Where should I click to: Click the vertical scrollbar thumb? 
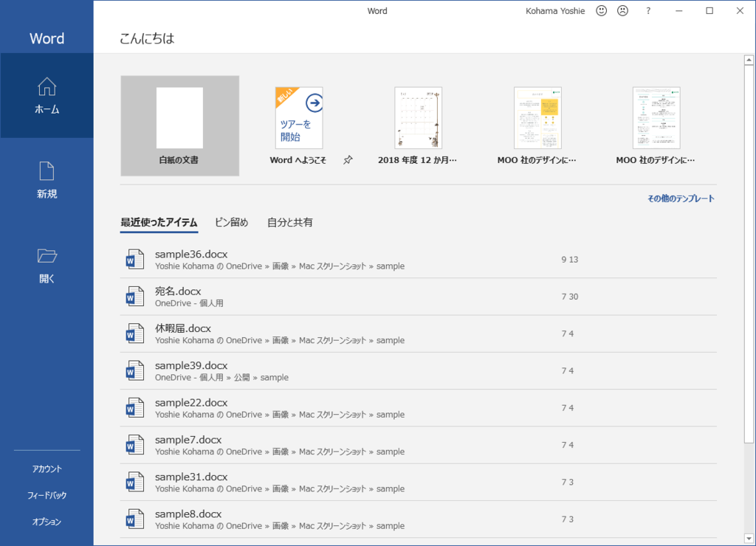pyautogui.click(x=749, y=254)
